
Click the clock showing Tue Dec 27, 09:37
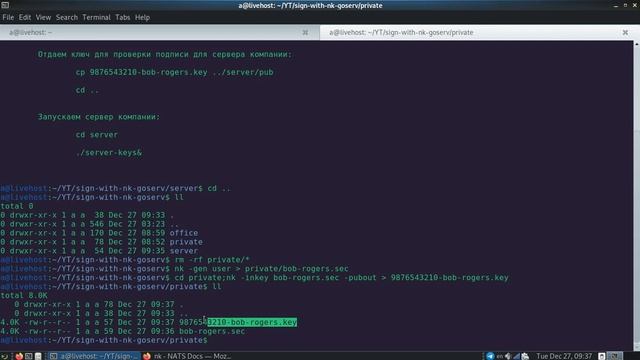(564, 356)
